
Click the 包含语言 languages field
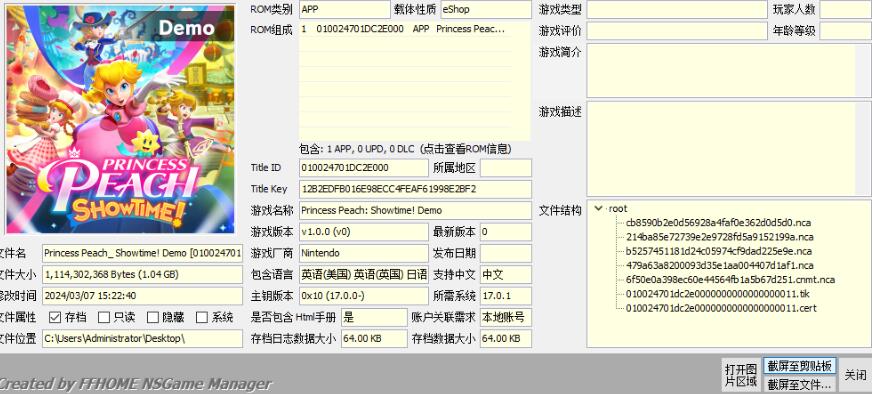[364, 274]
